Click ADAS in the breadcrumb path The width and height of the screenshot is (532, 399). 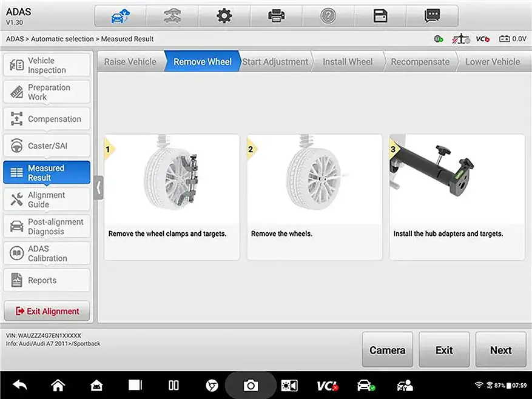tap(16, 38)
